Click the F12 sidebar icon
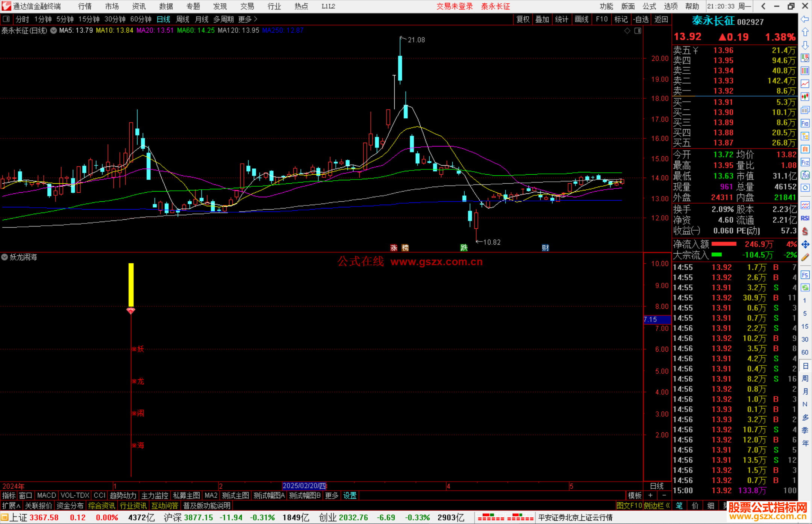Viewport: 812px width, 524px height. point(805,162)
